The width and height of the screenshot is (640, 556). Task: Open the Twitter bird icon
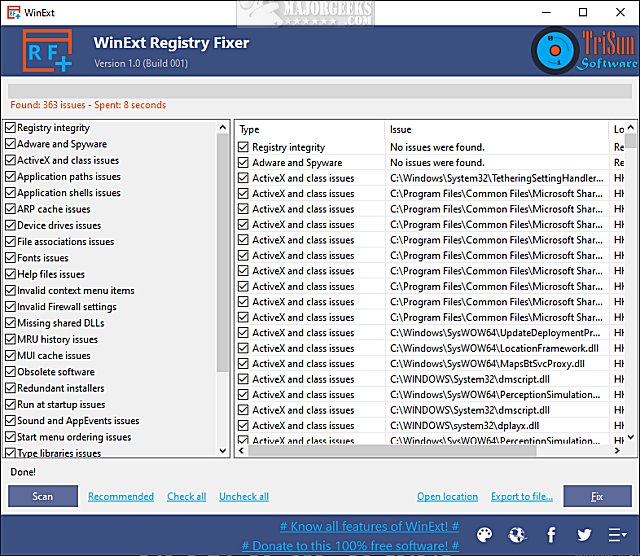coord(584,535)
